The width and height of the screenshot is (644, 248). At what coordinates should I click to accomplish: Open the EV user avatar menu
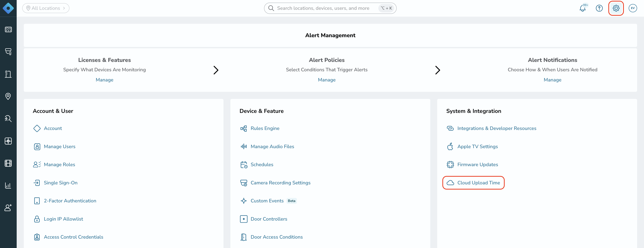[632, 8]
